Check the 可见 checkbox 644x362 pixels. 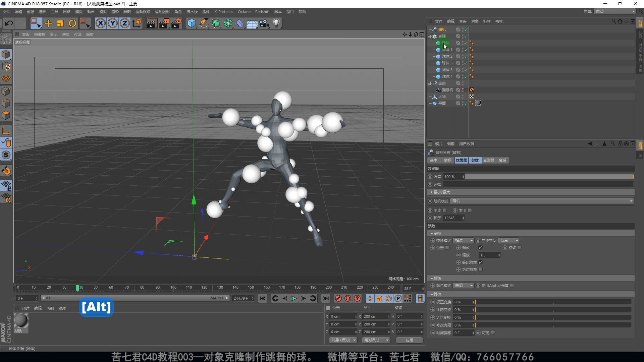[x=493, y=333]
